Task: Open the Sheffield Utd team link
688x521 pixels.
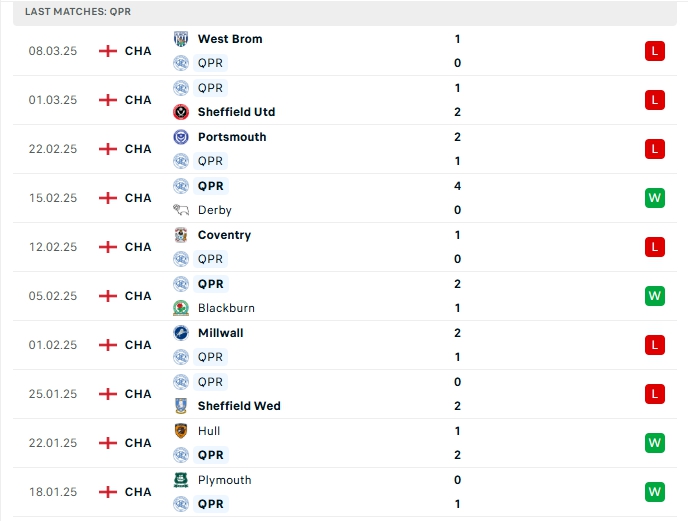Action: tap(236, 112)
